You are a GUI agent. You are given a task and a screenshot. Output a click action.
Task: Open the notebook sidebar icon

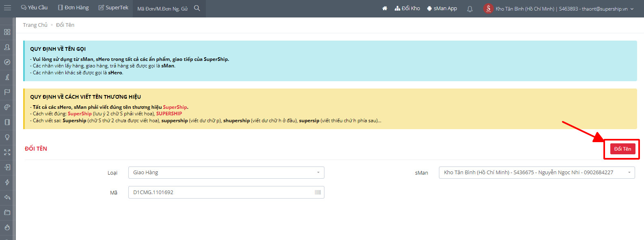click(7, 122)
